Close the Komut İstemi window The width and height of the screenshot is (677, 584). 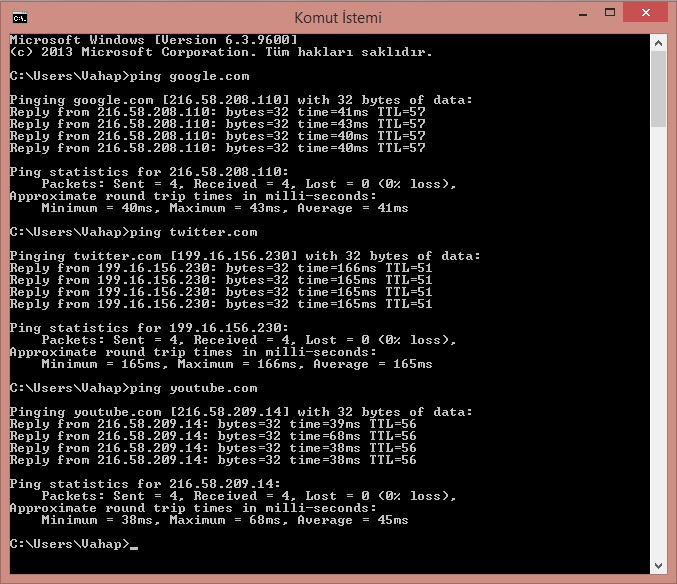(x=645, y=13)
